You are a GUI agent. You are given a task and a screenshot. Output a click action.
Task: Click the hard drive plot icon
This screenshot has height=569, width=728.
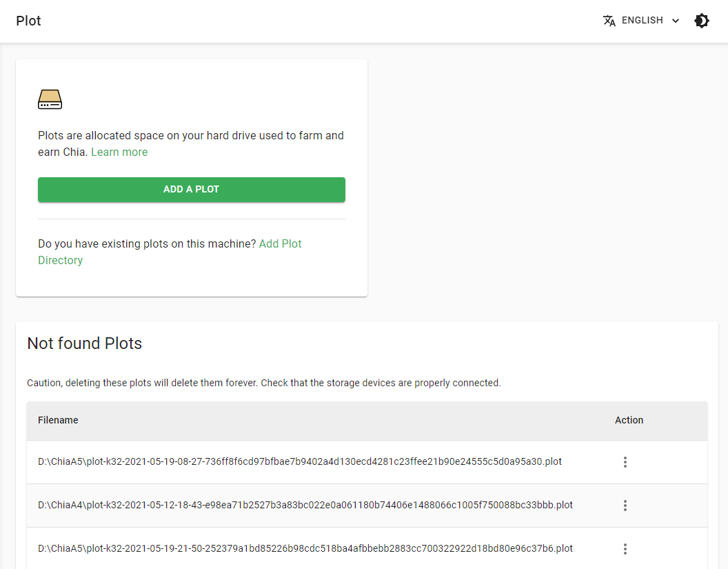click(50, 99)
